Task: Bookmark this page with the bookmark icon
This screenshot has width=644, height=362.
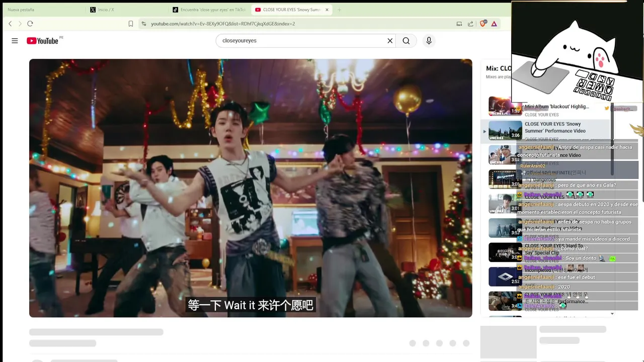Action: tap(131, 24)
